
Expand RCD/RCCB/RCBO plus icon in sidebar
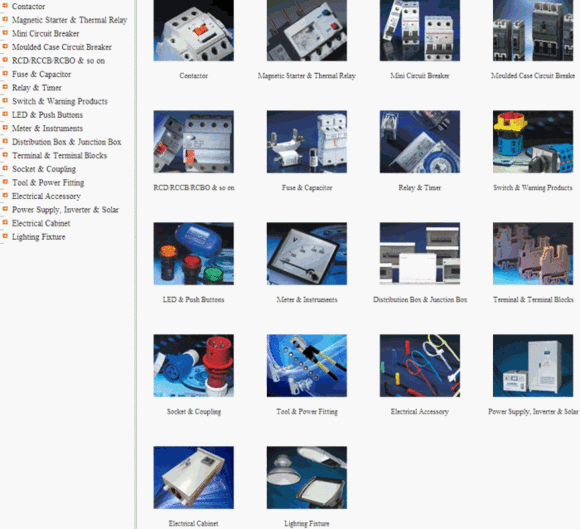tap(5, 60)
